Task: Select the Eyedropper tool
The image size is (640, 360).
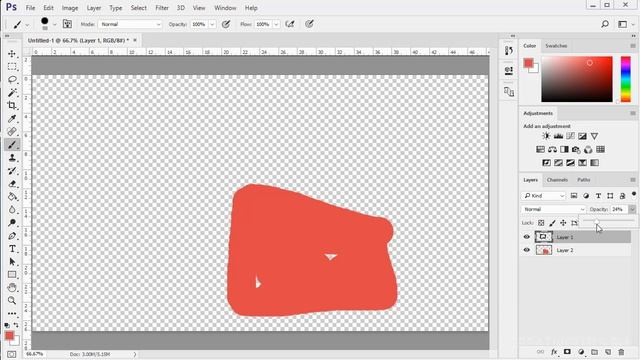Action: click(12, 118)
